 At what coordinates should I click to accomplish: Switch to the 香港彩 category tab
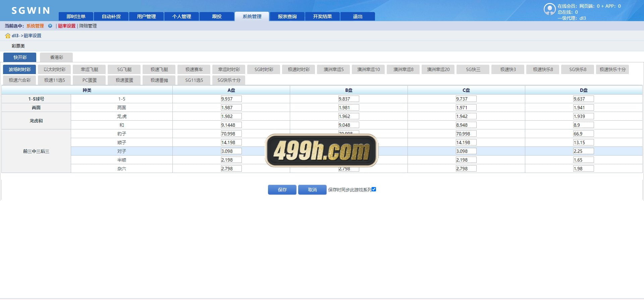point(56,57)
